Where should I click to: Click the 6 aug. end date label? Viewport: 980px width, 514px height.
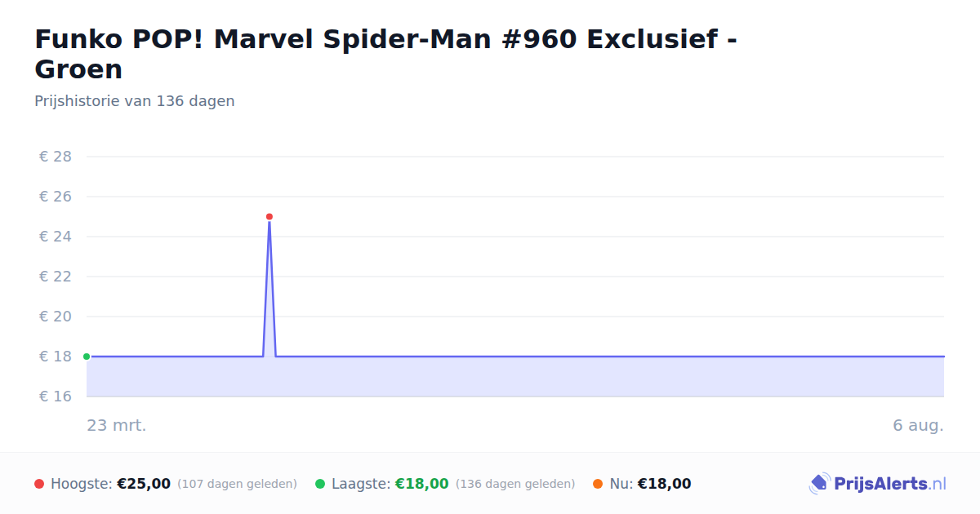coord(918,426)
